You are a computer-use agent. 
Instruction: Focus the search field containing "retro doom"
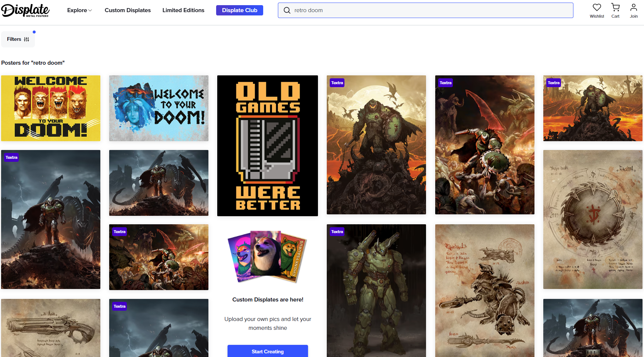(426, 10)
